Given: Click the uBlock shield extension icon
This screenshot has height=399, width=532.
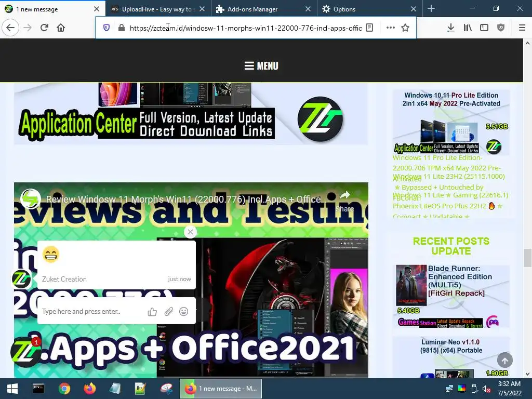Looking at the screenshot, I should [x=501, y=28].
